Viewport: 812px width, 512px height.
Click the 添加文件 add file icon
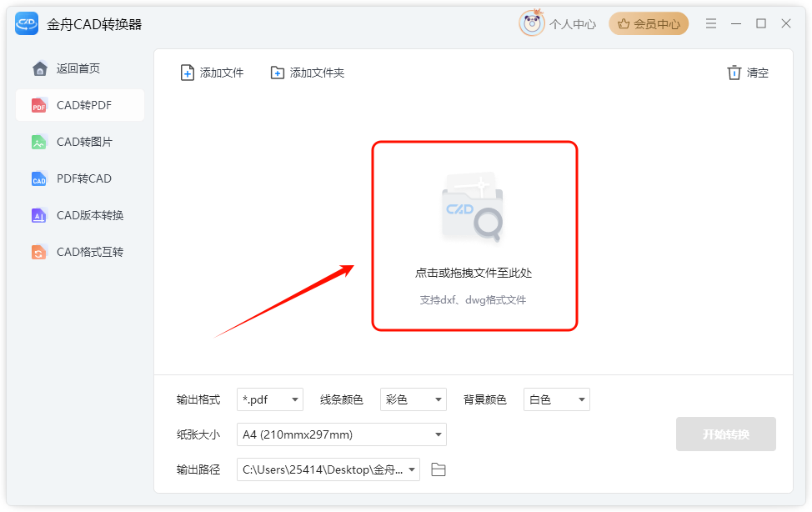187,73
